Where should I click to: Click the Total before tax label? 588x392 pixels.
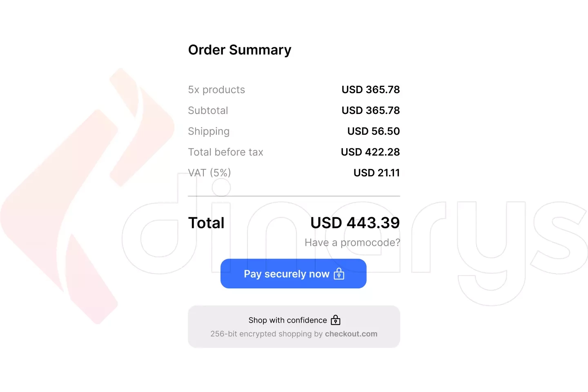[x=225, y=152]
